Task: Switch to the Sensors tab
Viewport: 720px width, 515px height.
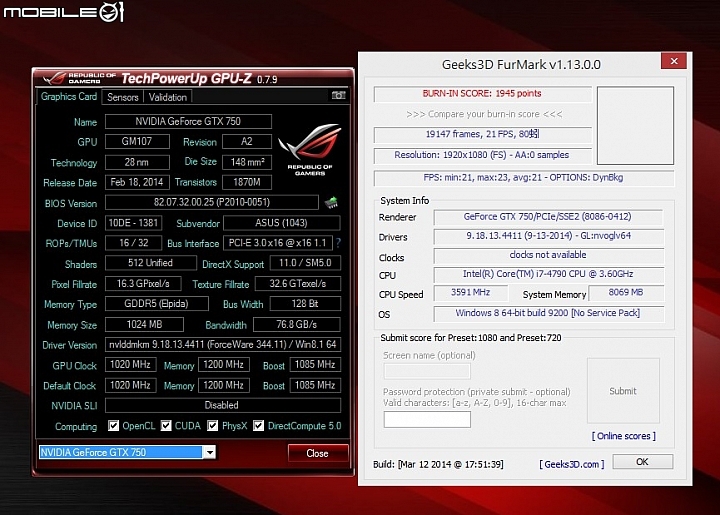Action: click(x=123, y=97)
